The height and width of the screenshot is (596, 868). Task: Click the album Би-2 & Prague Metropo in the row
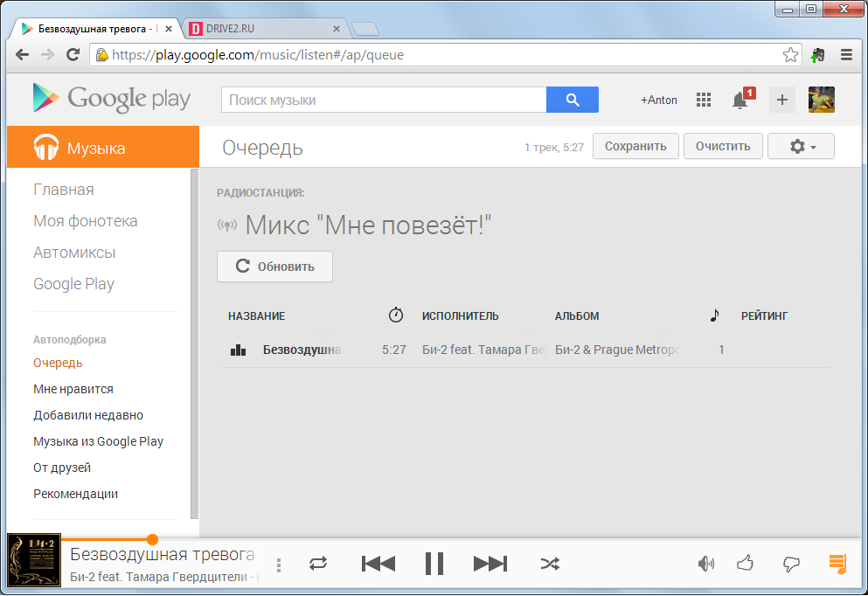coord(618,350)
